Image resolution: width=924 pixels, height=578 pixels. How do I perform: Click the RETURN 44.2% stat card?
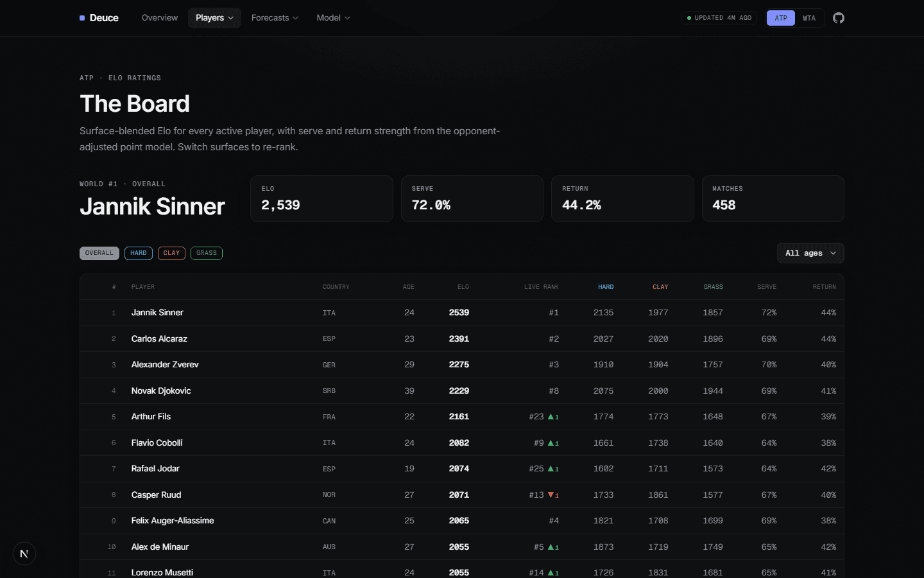pos(622,199)
